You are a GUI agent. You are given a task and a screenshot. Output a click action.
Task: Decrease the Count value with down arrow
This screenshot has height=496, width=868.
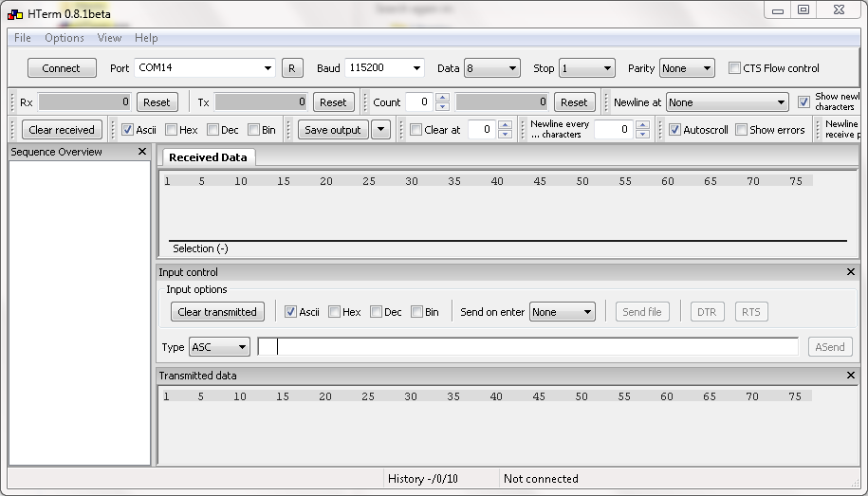coord(442,106)
